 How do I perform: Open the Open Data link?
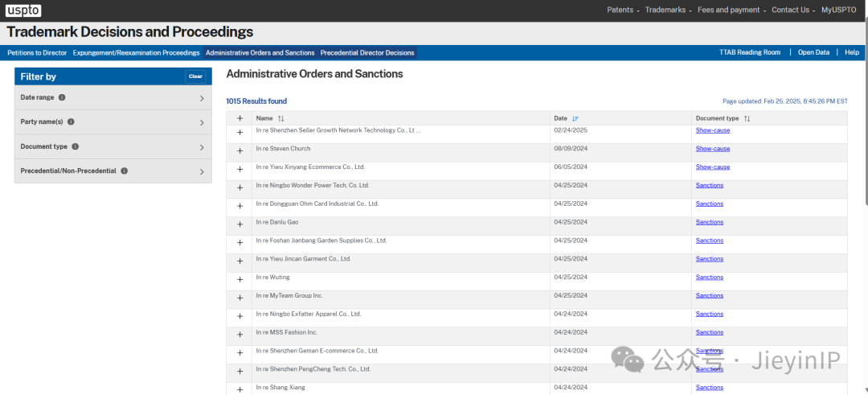[x=813, y=52]
